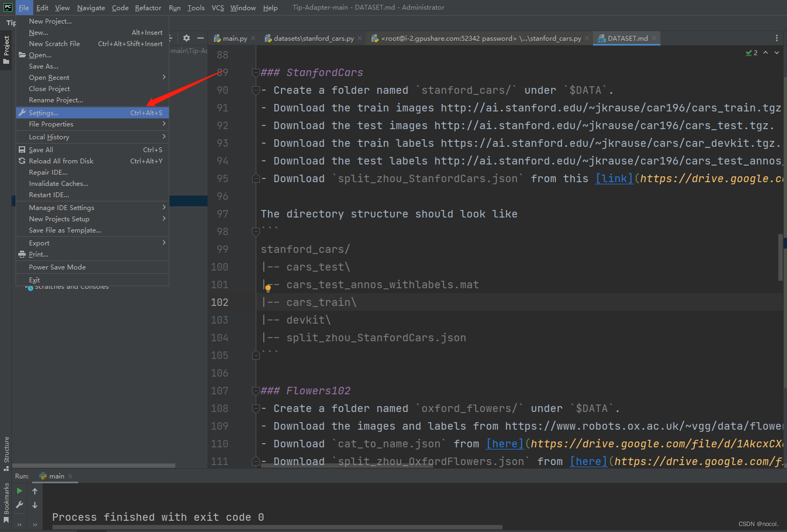Click the Run panel horizontal scrollbar
The width and height of the screenshot is (787, 532).
click(x=277, y=527)
